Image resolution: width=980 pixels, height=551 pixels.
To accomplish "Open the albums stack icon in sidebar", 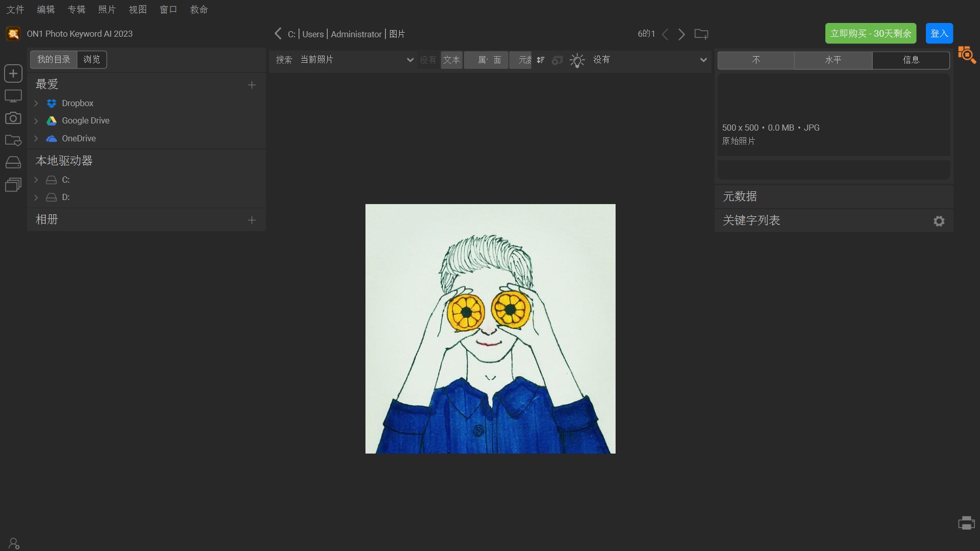I will (x=13, y=184).
